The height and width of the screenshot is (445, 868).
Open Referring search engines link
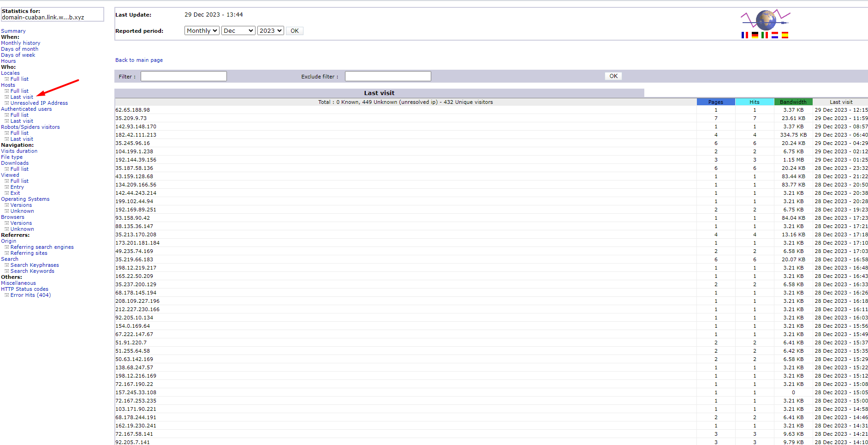pos(42,247)
